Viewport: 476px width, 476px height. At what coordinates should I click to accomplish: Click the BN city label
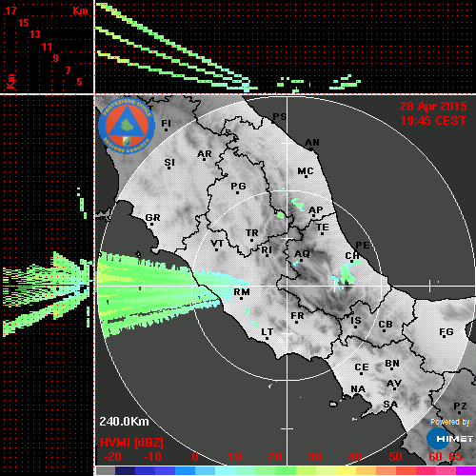[392, 364]
